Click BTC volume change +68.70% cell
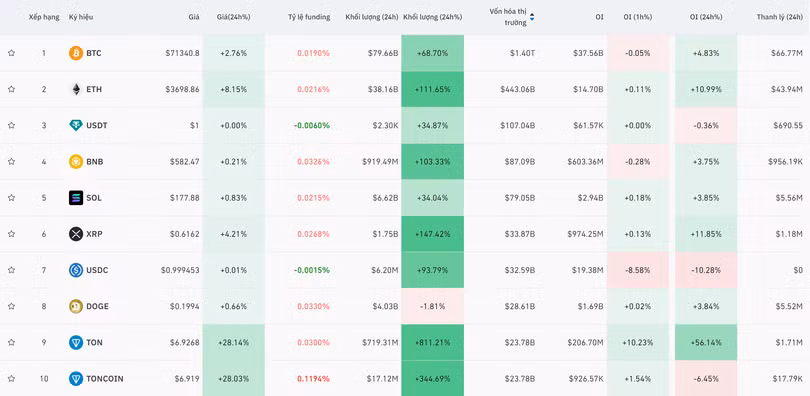810x396 pixels. coord(432,53)
